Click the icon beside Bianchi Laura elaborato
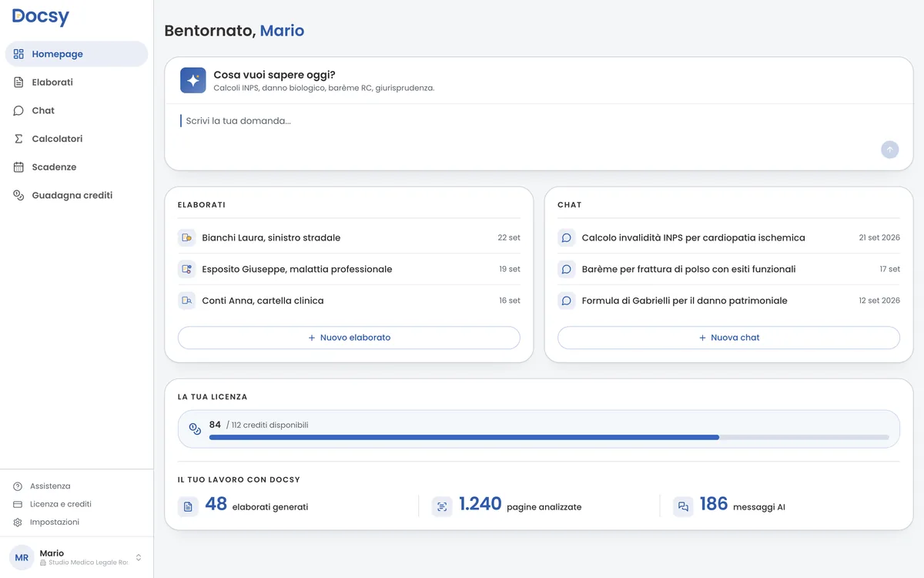The image size is (924, 578). [186, 238]
